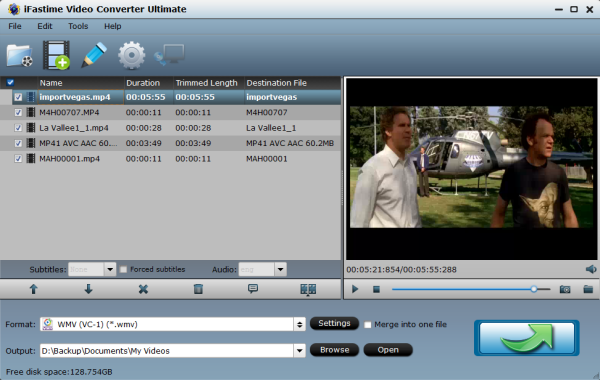Click the green arrow Convert button
This screenshot has height=380, width=600.
pos(527,338)
